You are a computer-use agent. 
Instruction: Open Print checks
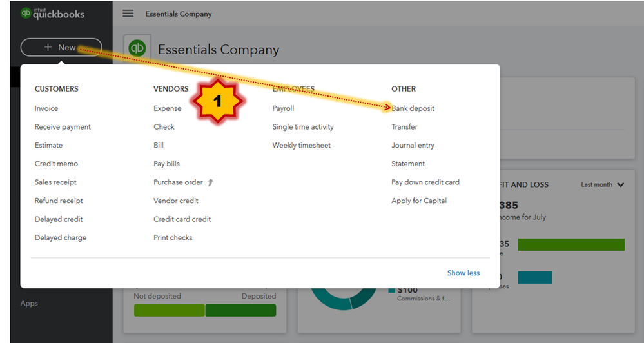[x=173, y=238]
